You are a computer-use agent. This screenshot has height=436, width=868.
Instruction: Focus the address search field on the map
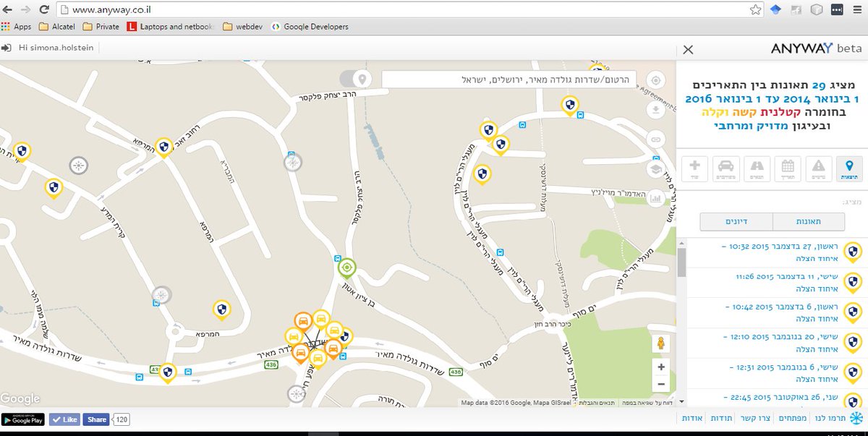pos(509,79)
